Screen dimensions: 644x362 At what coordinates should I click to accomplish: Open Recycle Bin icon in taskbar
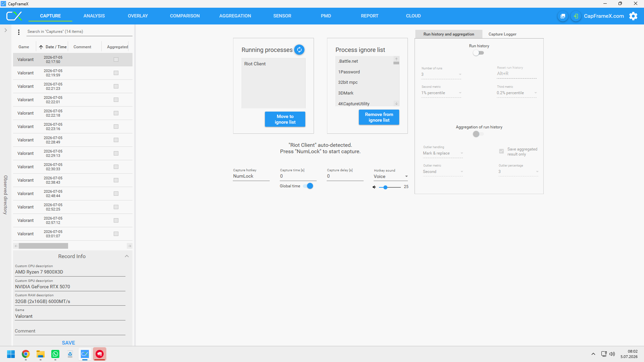coord(70,354)
